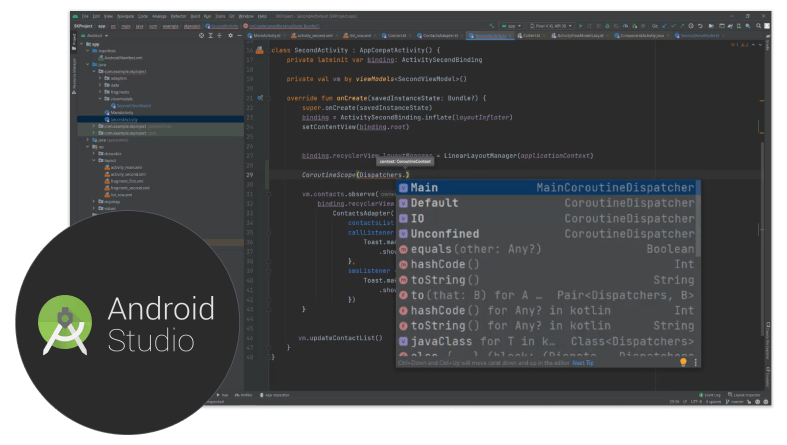The width and height of the screenshot is (787, 445).
Task: Collapse the layout folder
Action: tap(94, 161)
